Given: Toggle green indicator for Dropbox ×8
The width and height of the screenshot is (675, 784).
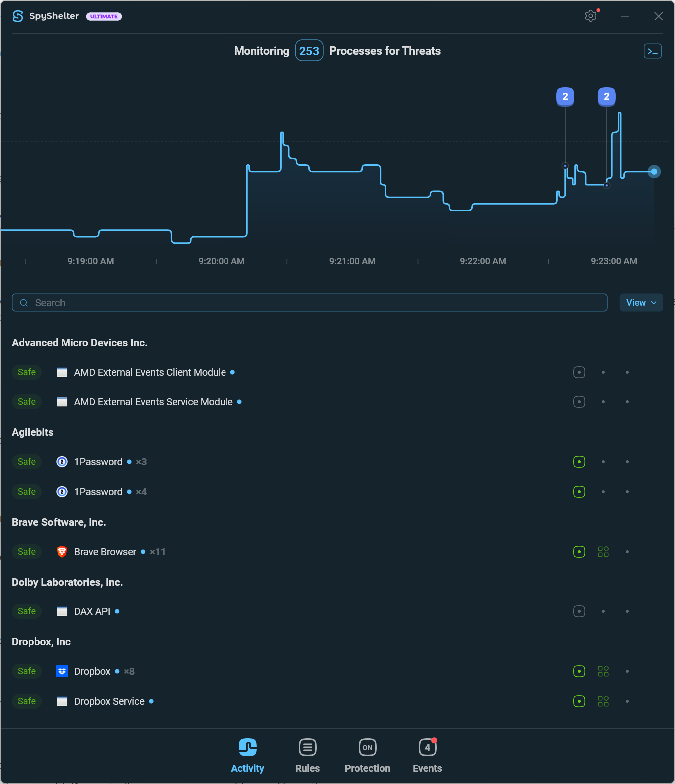Looking at the screenshot, I should pos(579,671).
